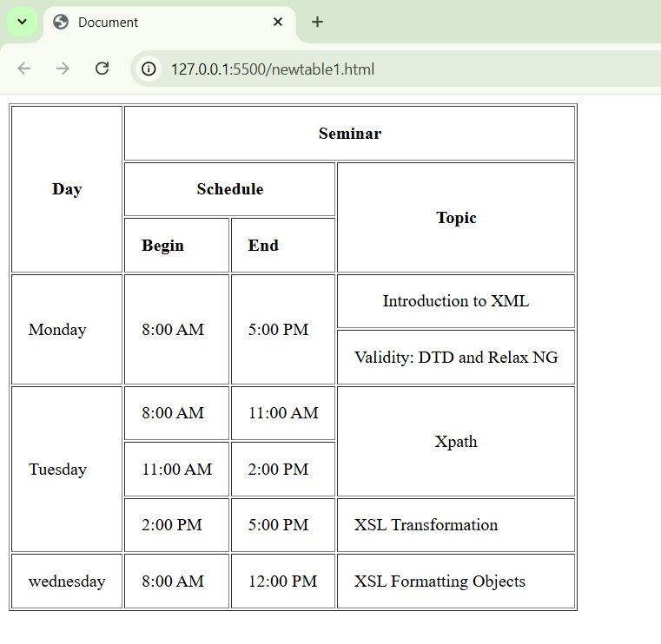661x644 pixels.
Task: Reload the current page
Action: click(x=102, y=69)
